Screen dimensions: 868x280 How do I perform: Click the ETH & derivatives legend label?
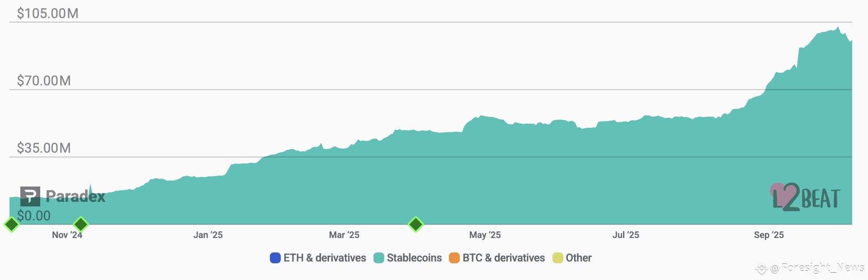325,258
